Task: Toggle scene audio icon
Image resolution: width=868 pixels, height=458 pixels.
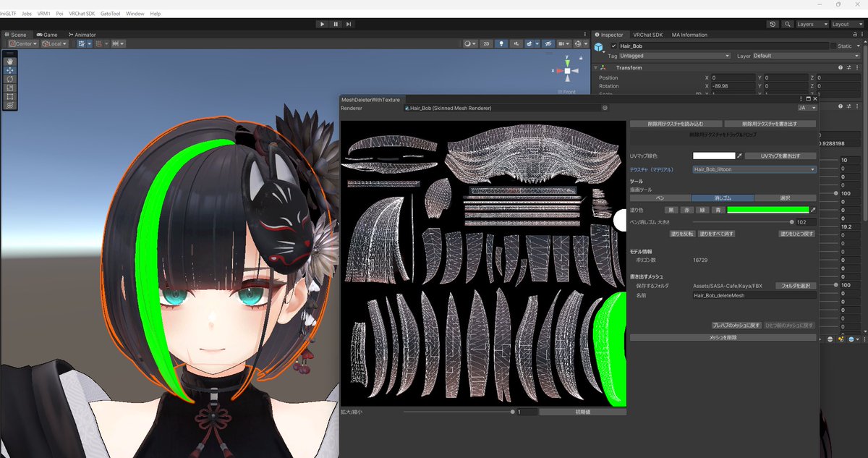Action: coord(516,44)
